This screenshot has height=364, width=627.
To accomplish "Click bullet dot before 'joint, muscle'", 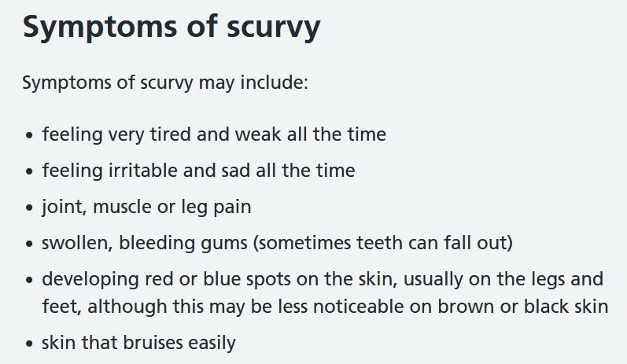I will coord(29,208).
